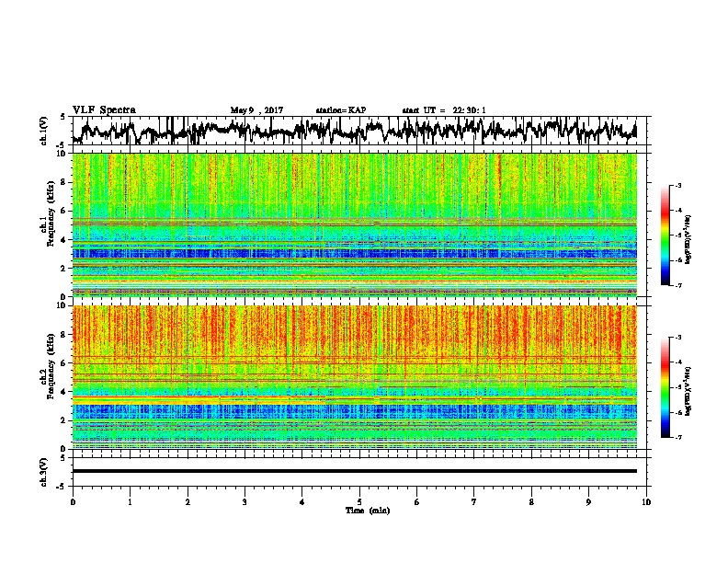Click the "-3" label on ch.2 color scale

(677, 338)
